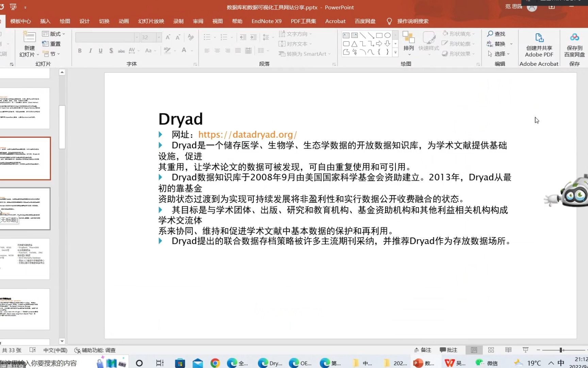Open the Select (选择) dropdown
This screenshot has height=368, width=588.
pos(499,54)
